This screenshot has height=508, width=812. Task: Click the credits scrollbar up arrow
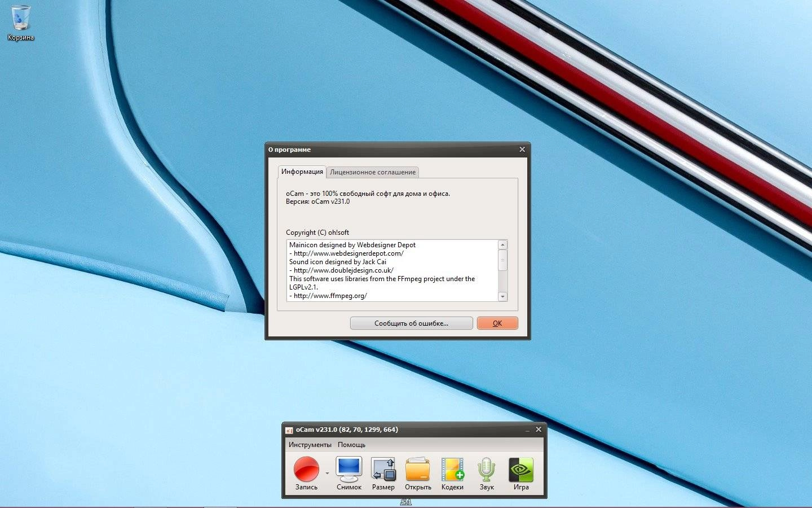point(503,244)
